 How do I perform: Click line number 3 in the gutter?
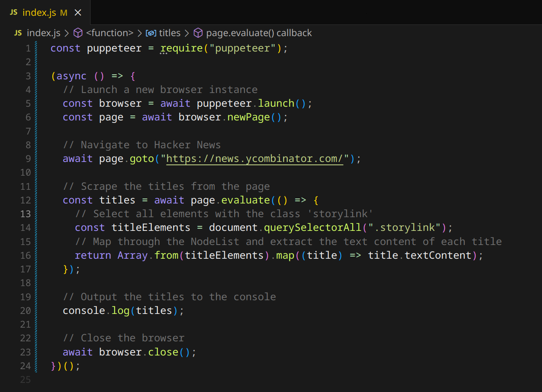28,76
